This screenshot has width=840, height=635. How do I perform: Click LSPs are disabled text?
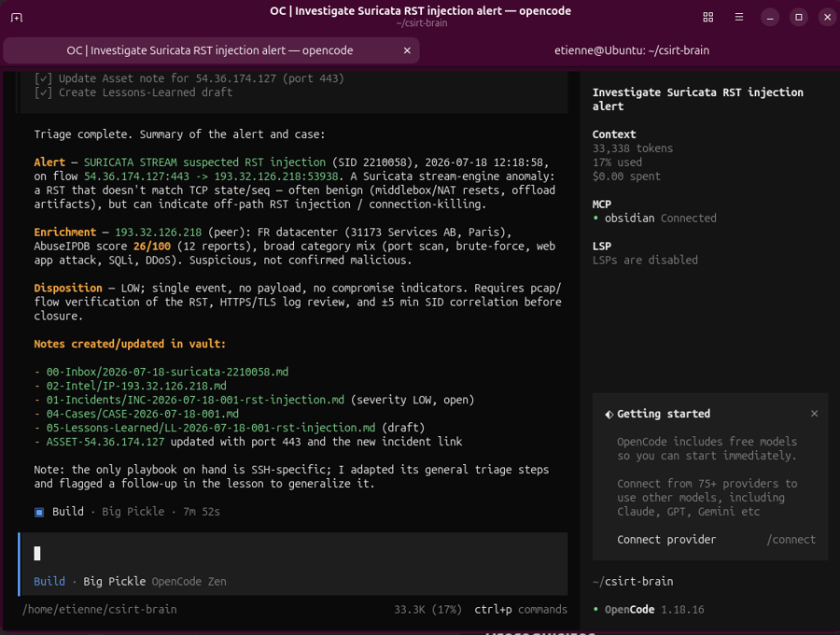(645, 260)
